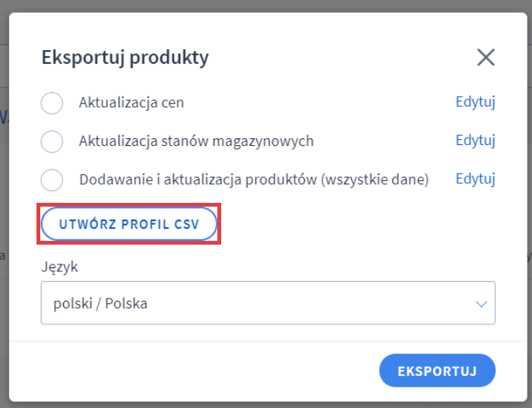Click the Eksportuj produkty dialog title

(125, 57)
